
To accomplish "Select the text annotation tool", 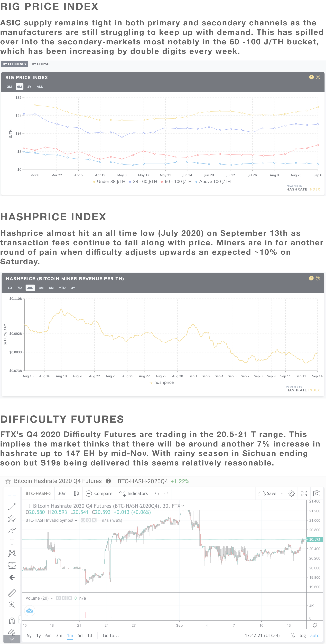I will [12, 542].
